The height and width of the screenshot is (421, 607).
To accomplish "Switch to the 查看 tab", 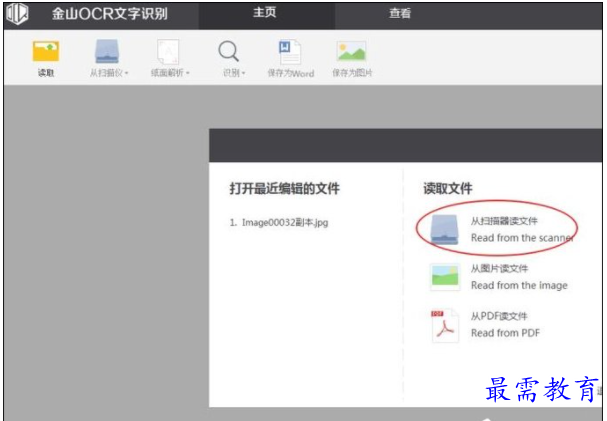I will pyautogui.click(x=400, y=14).
